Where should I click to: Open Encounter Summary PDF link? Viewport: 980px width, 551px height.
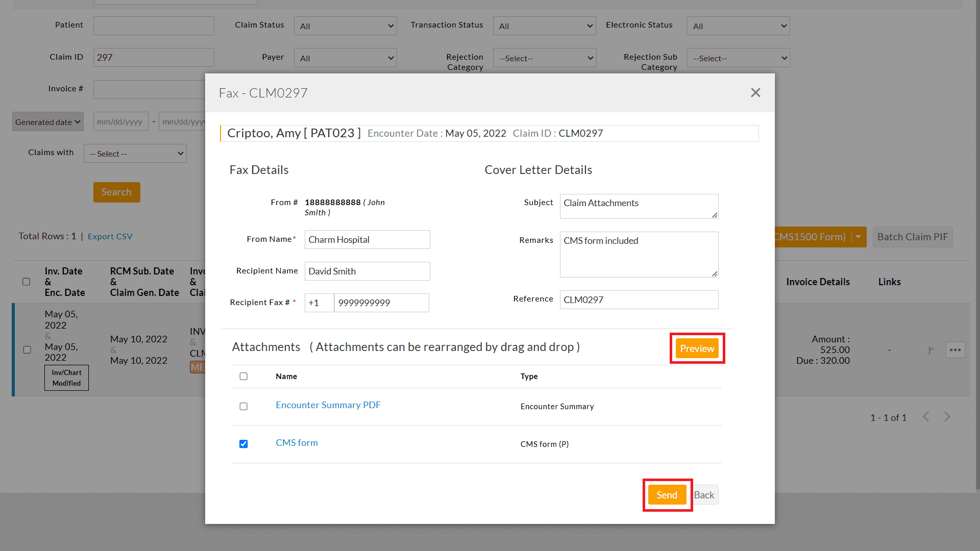click(328, 405)
